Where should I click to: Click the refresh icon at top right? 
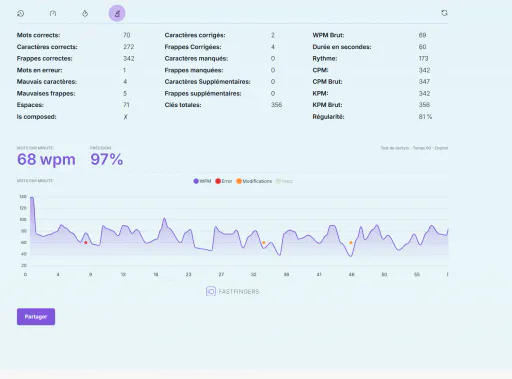pos(444,13)
